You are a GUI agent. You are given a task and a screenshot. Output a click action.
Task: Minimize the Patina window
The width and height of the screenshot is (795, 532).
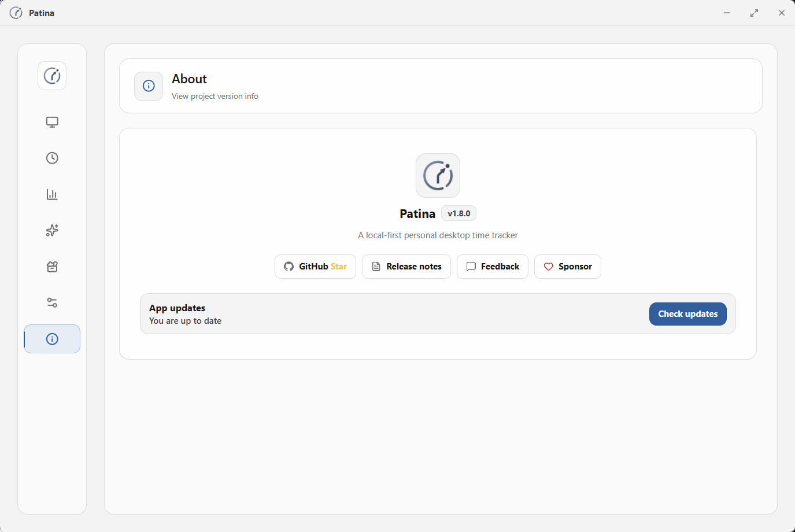727,13
